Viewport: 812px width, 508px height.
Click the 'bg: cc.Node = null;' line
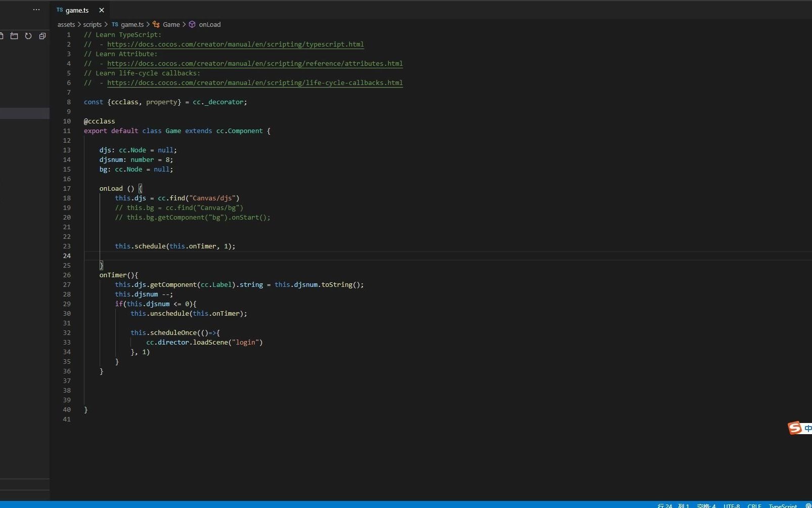136,169
